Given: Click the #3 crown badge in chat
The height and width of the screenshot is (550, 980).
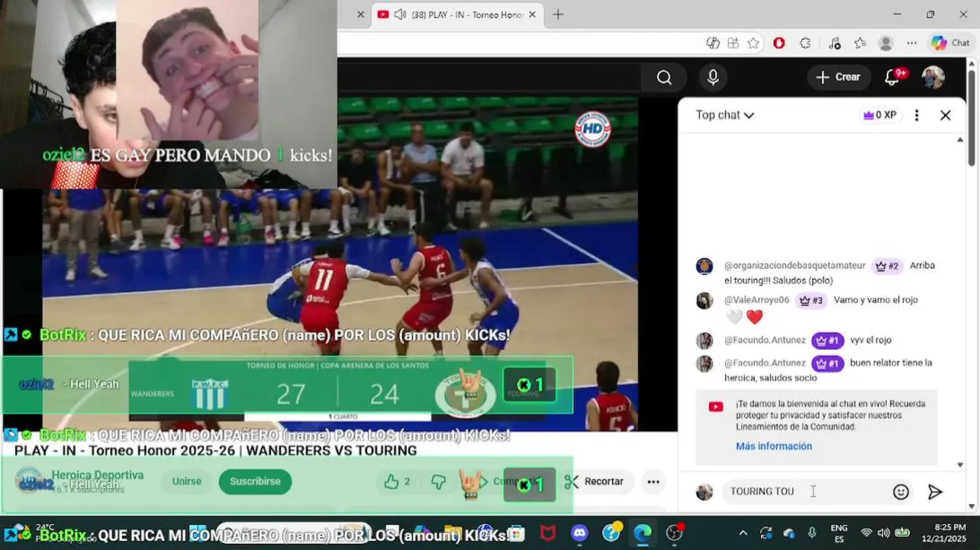Looking at the screenshot, I should coord(811,300).
